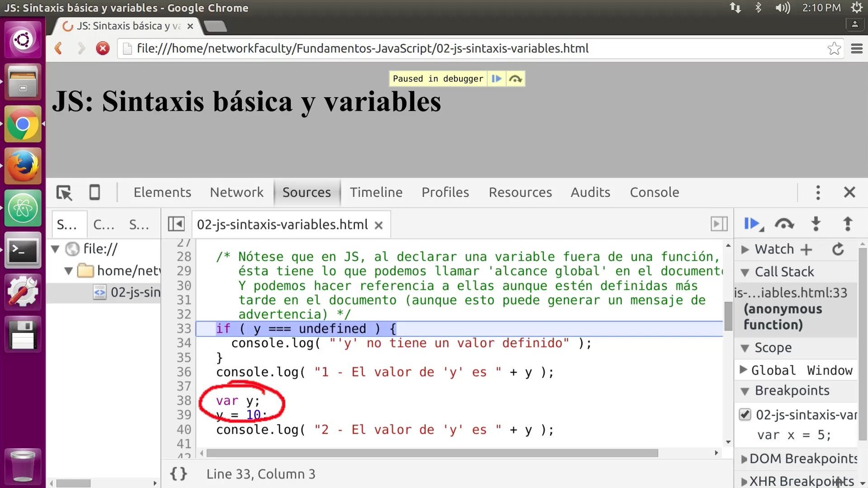Select the 02-js-sin file in navigator tree
This screenshot has width=868, height=488.
(x=104, y=292)
